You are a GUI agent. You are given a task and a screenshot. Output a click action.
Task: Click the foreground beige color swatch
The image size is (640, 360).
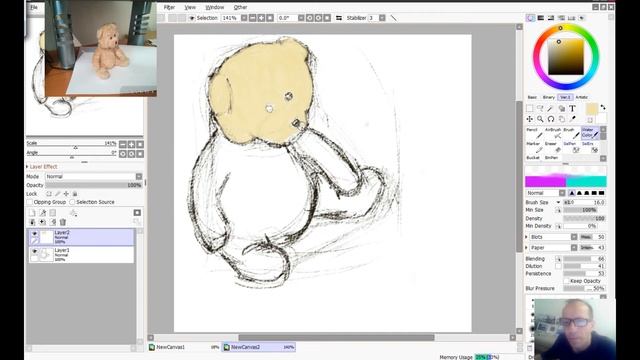[591, 109]
